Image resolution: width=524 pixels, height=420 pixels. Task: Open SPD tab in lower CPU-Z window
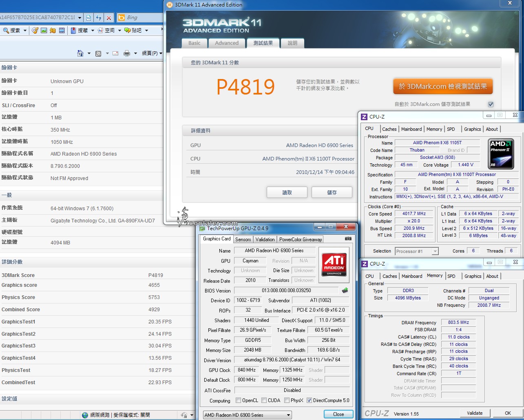coord(451,276)
